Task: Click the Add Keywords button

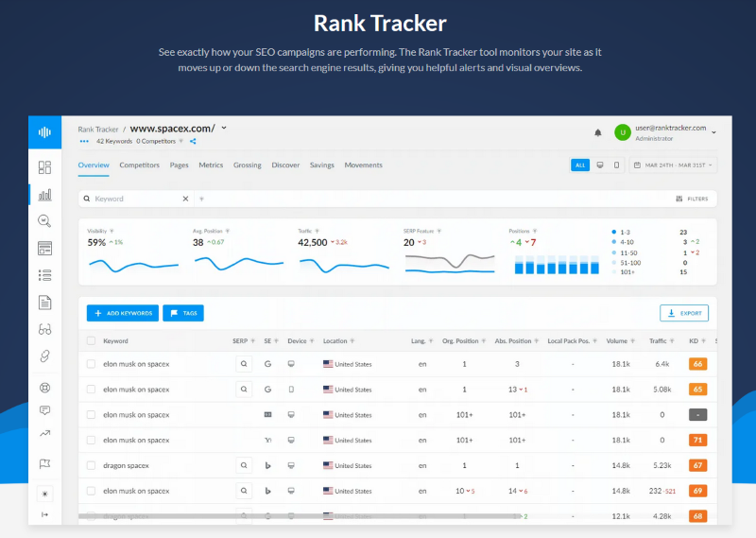Action: coord(123,313)
